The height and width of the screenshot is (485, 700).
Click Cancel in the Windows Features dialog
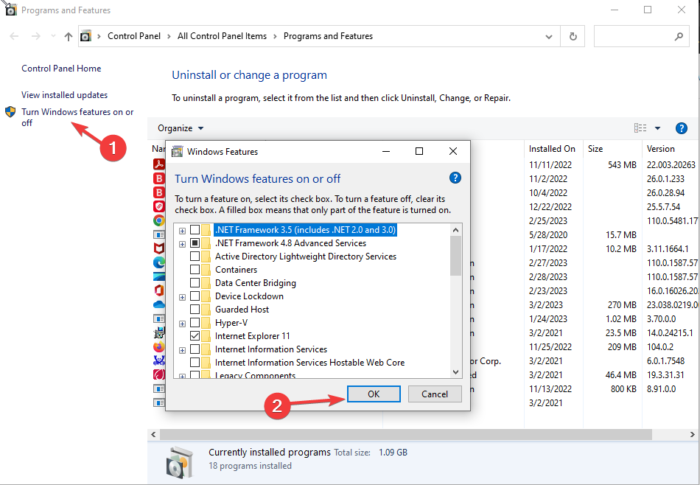(434, 394)
